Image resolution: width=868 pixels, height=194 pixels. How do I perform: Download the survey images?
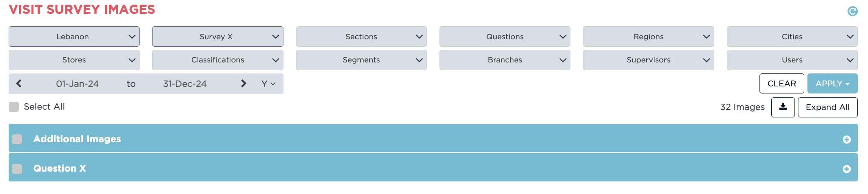pos(783,107)
